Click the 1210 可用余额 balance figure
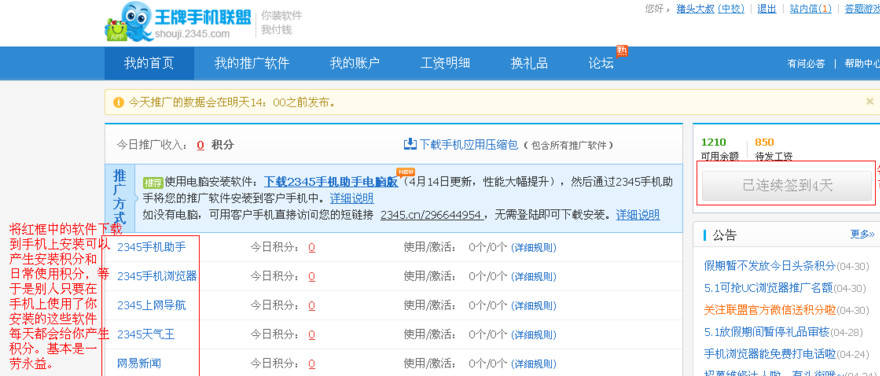880x376 pixels. [713, 143]
